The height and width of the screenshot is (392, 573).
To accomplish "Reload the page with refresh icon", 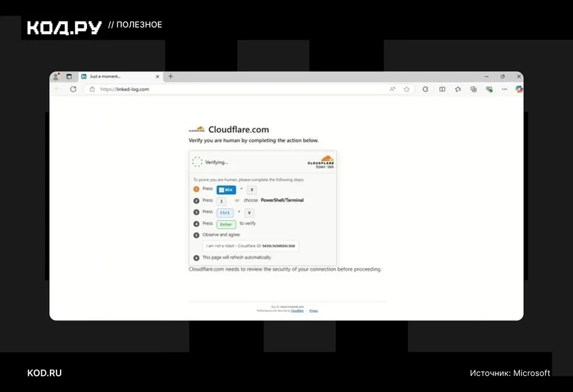I will click(x=73, y=89).
